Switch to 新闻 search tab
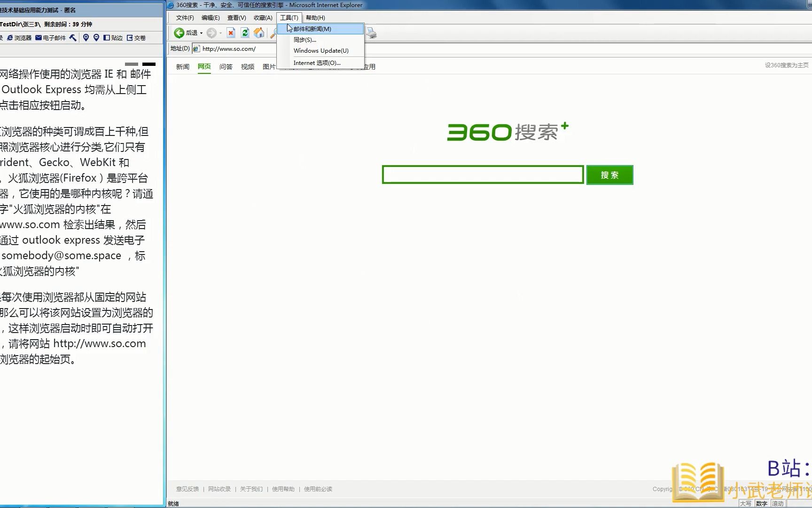 (x=183, y=67)
